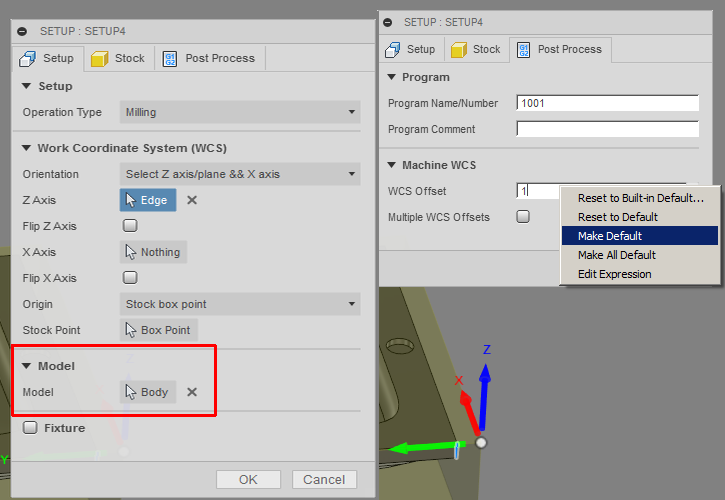Collapse the Model section triangle
This screenshot has height=500, width=725.
coord(26,366)
